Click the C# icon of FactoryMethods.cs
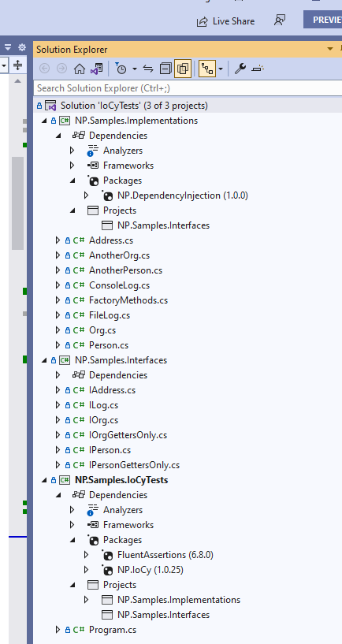The width and height of the screenshot is (342, 644). coord(79,300)
